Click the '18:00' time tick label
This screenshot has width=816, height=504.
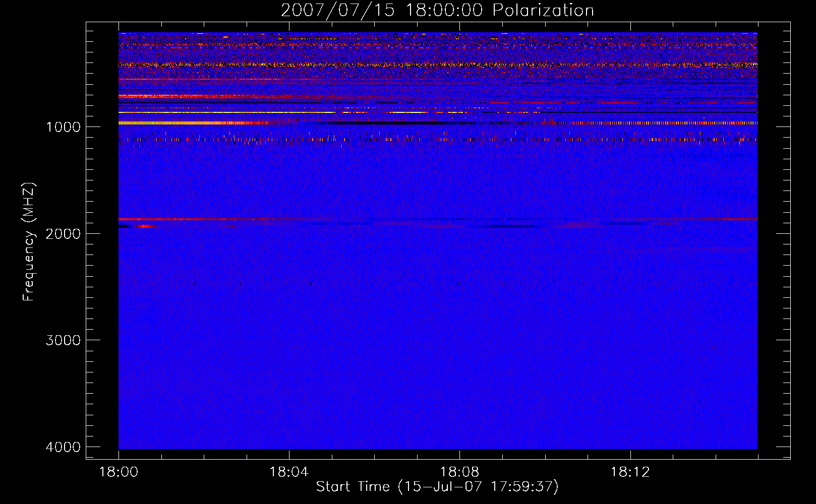coord(119,472)
